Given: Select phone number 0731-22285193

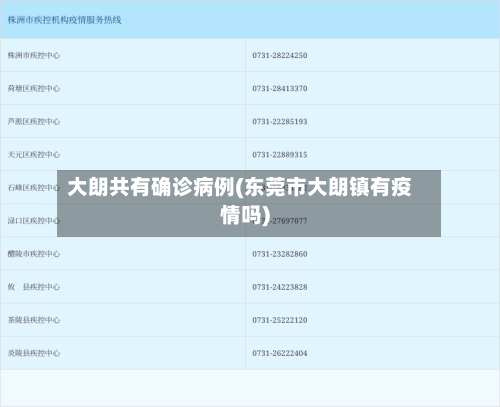Looking at the screenshot, I should [x=280, y=121].
